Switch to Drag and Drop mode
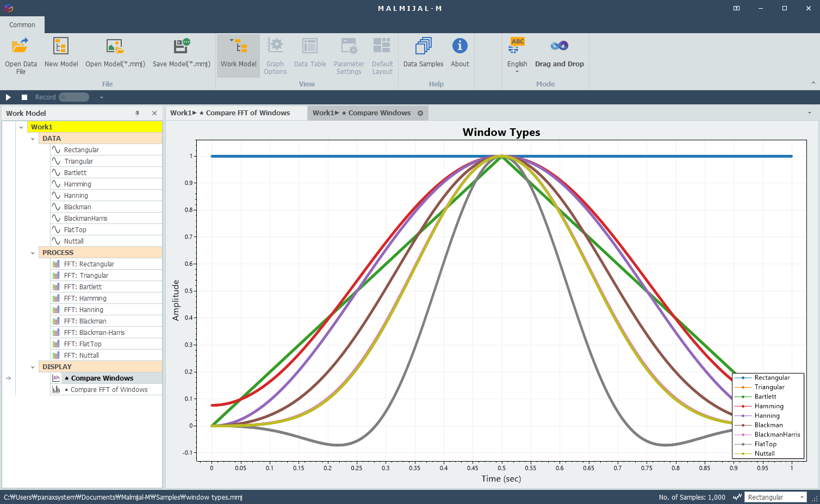This screenshot has width=820, height=504. pyautogui.click(x=559, y=53)
